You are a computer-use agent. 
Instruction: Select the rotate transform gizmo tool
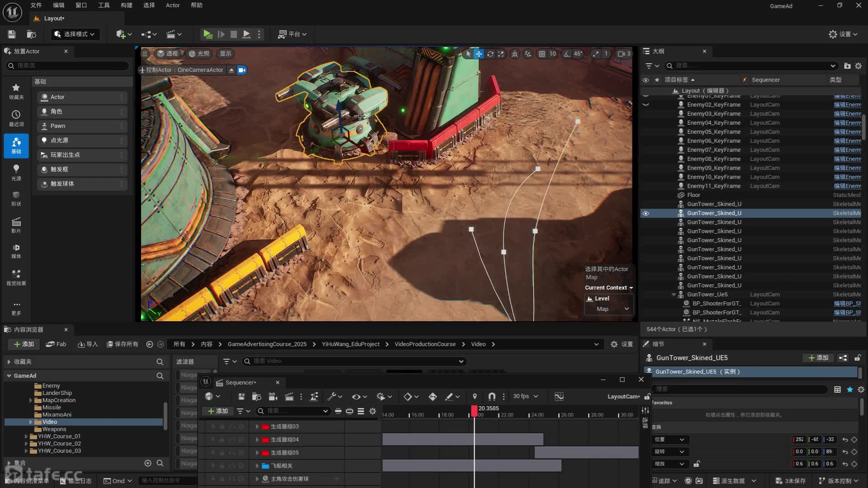pyautogui.click(x=490, y=54)
